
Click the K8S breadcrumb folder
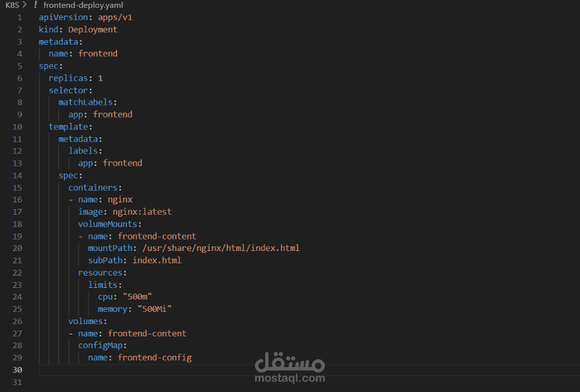[12, 5]
